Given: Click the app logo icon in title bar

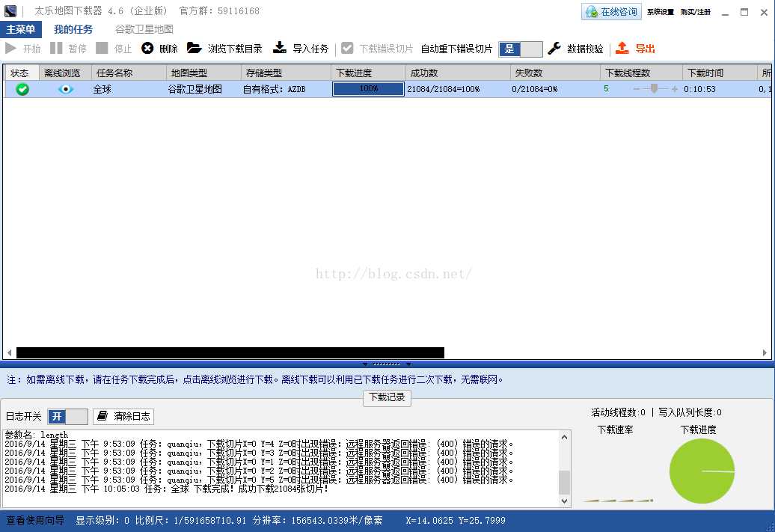Looking at the screenshot, I should pyautogui.click(x=10, y=11).
